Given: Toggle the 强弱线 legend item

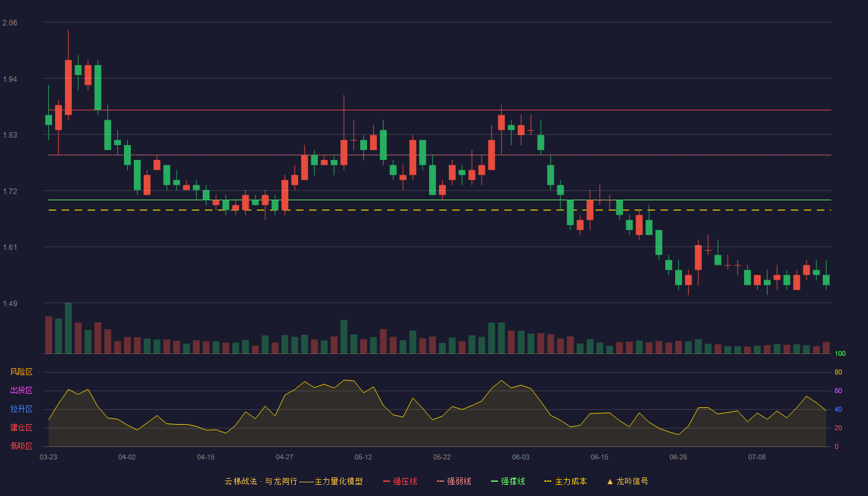Looking at the screenshot, I should (454, 481).
